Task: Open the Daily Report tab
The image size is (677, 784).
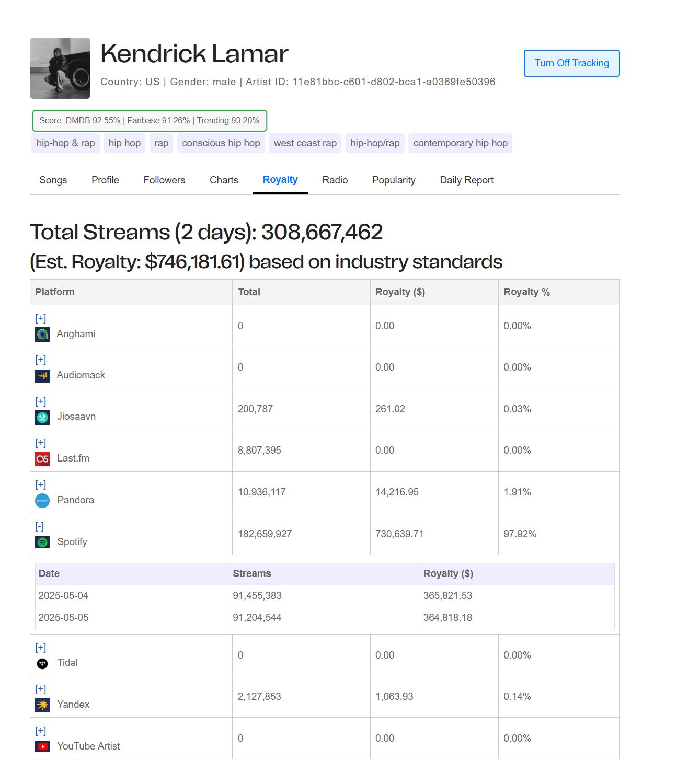Action: 467,180
